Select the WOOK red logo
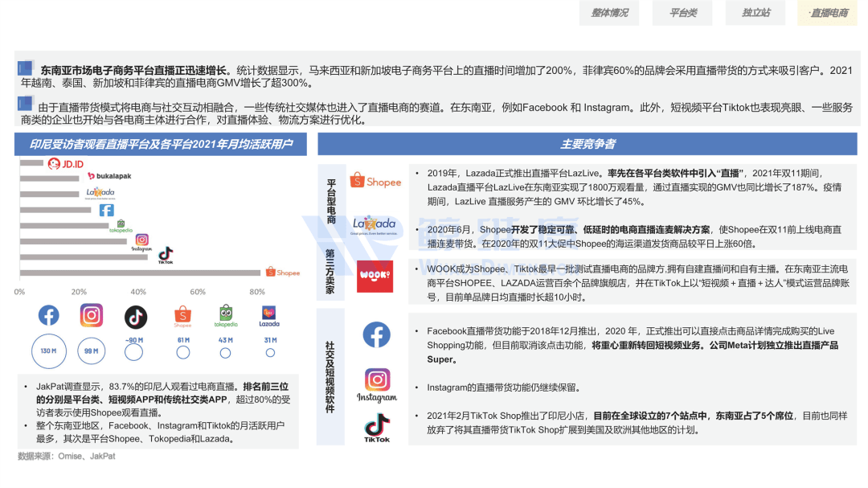The height and width of the screenshot is (488, 868). 375,276
